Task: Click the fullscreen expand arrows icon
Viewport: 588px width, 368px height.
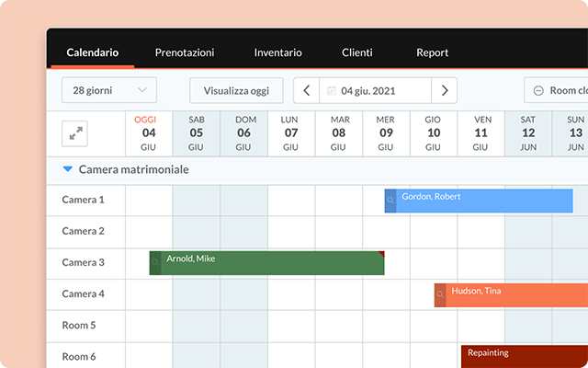Action: [74, 133]
